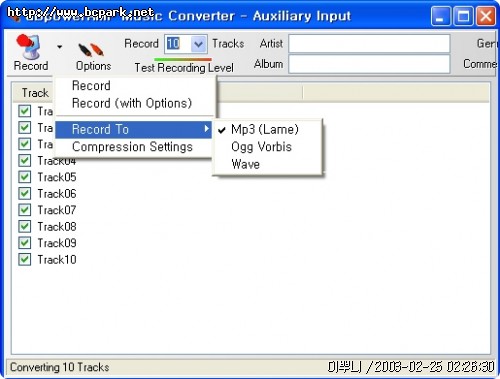Click into the Artist text field

[x=369, y=44]
